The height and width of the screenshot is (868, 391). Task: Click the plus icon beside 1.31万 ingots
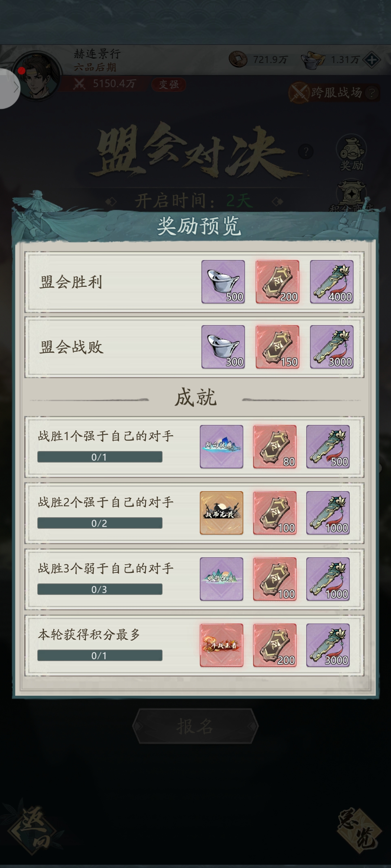(372, 60)
